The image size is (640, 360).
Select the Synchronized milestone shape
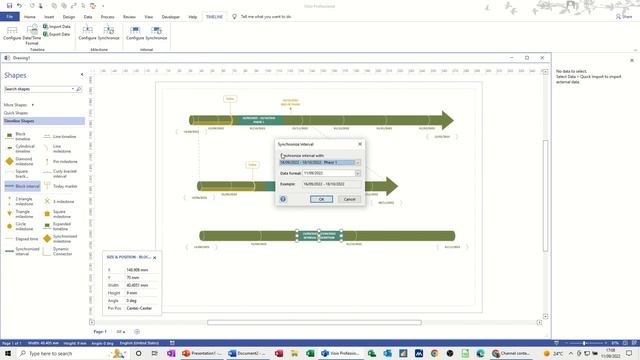(x=60, y=238)
